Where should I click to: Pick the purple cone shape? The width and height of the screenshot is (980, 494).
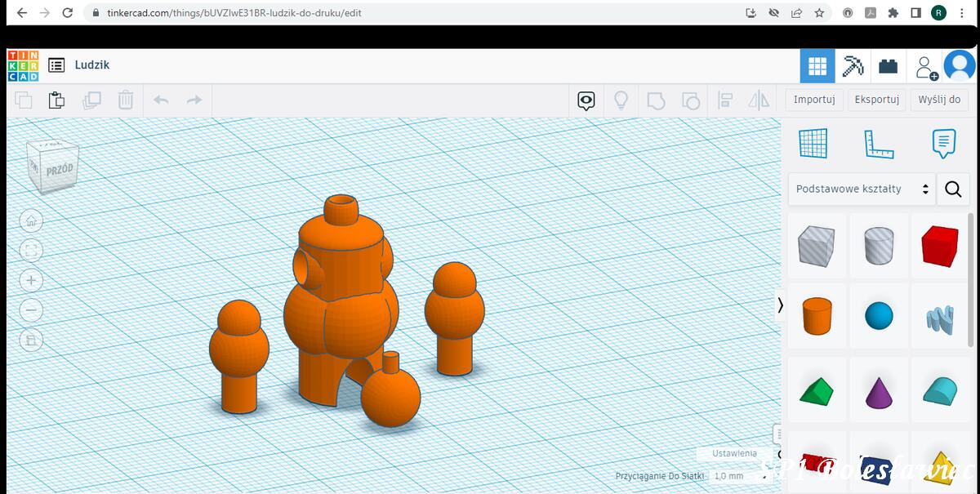point(879,391)
